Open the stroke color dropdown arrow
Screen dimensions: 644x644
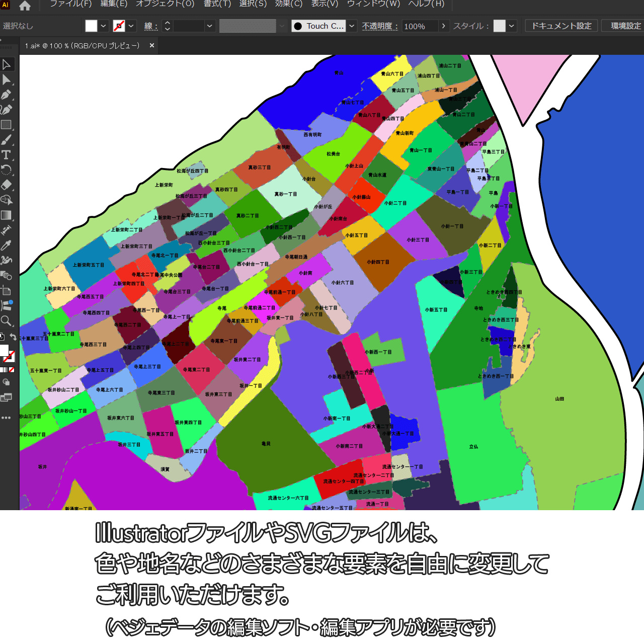pyautogui.click(x=131, y=26)
